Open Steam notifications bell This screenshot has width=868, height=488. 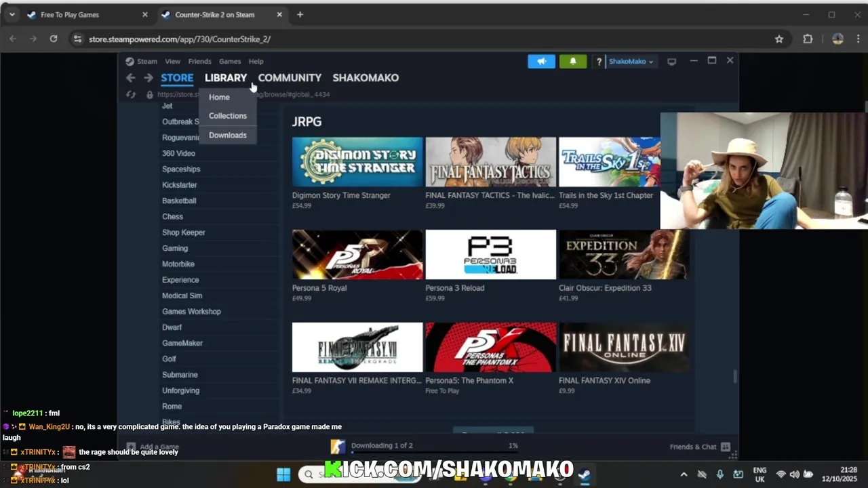tap(573, 61)
